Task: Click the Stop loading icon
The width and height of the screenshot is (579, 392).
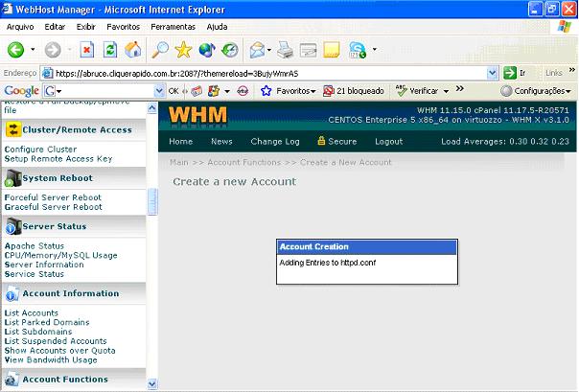Action: (x=87, y=50)
